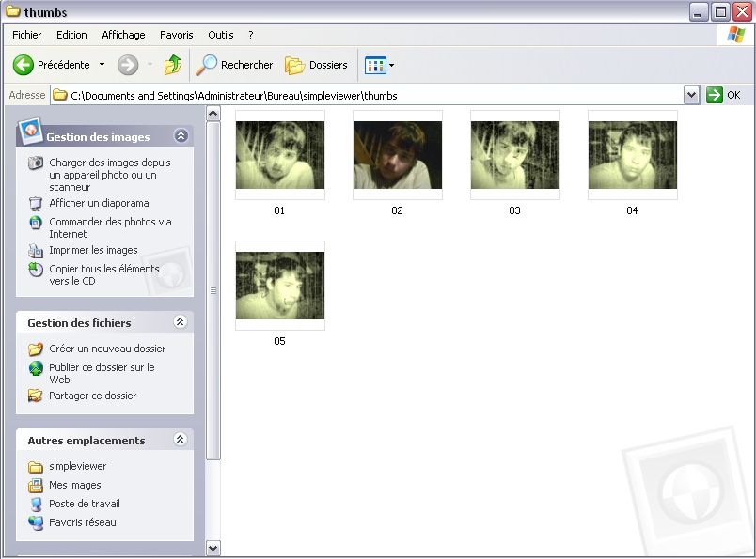Collapse the Gestion des fichiers panel
Screen dimensions: 756x559
point(181,322)
